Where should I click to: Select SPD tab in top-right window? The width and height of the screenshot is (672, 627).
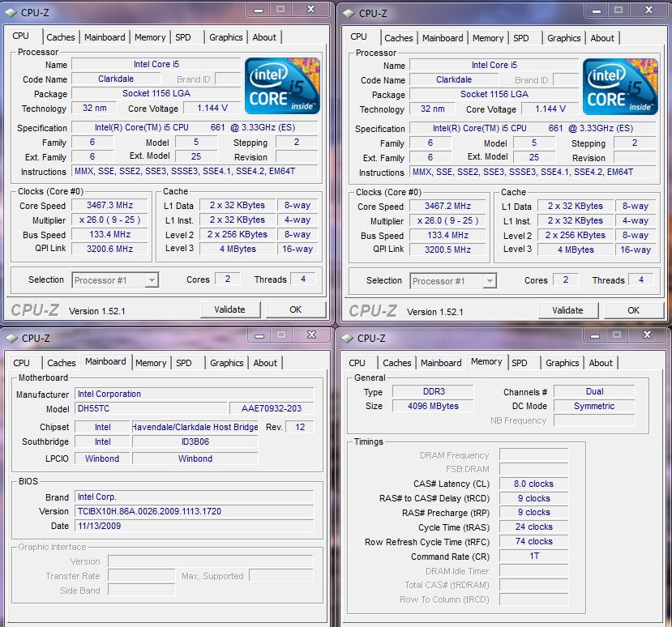[521, 38]
